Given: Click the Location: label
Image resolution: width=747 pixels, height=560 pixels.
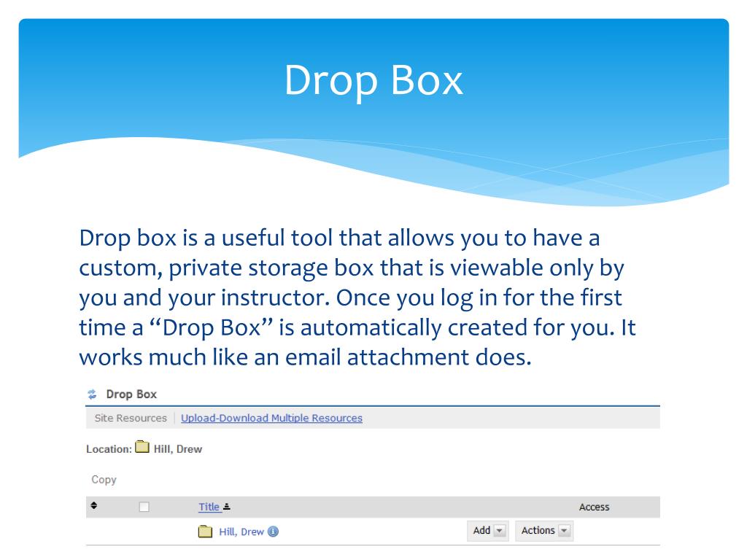Looking at the screenshot, I should (109, 449).
